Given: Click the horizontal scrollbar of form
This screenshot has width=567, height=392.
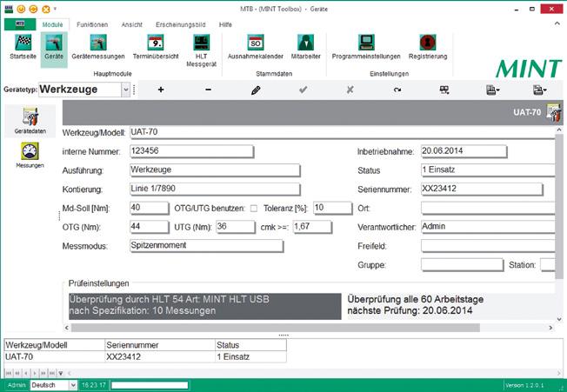Looking at the screenshot, I should click(x=275, y=328).
